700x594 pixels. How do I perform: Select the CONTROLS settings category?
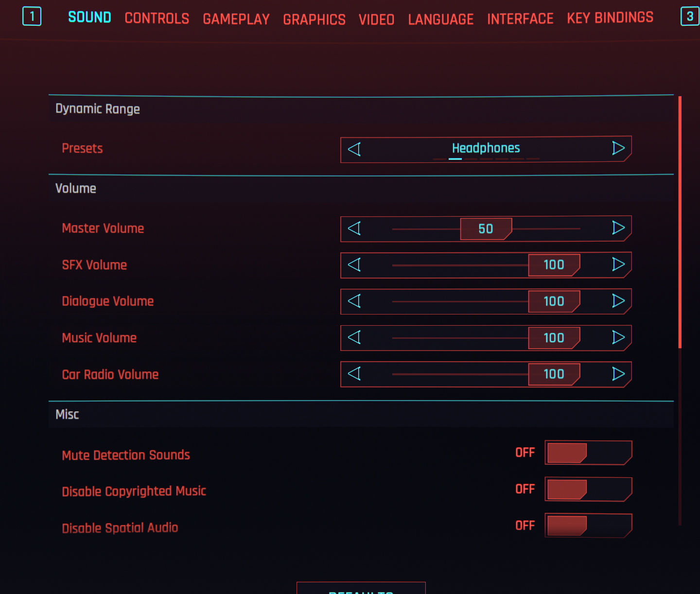[157, 18]
